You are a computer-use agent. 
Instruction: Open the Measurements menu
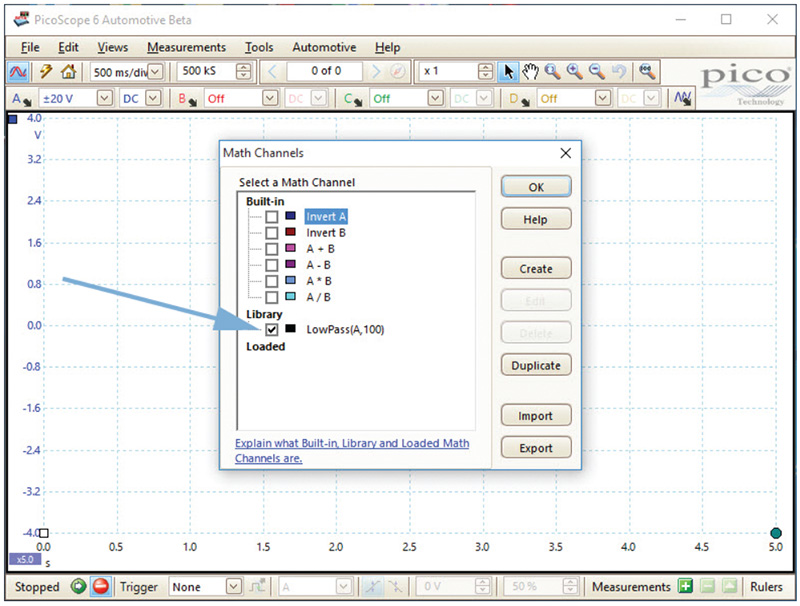[x=186, y=47]
